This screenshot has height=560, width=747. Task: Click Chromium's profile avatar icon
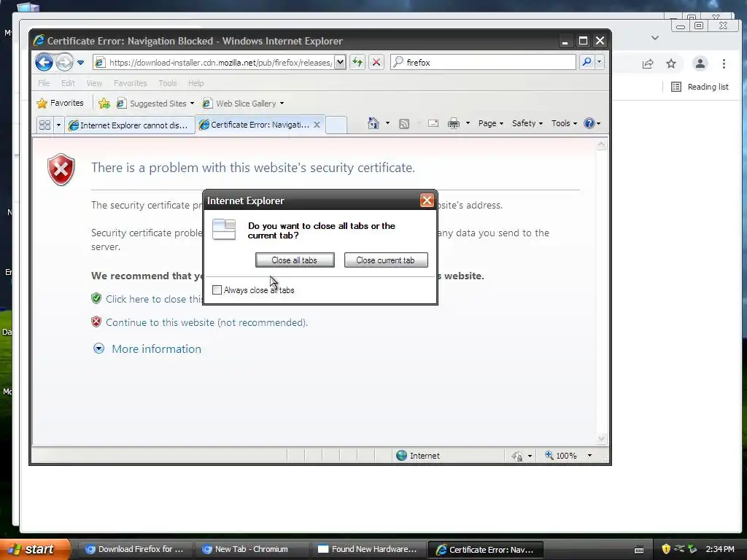click(700, 63)
